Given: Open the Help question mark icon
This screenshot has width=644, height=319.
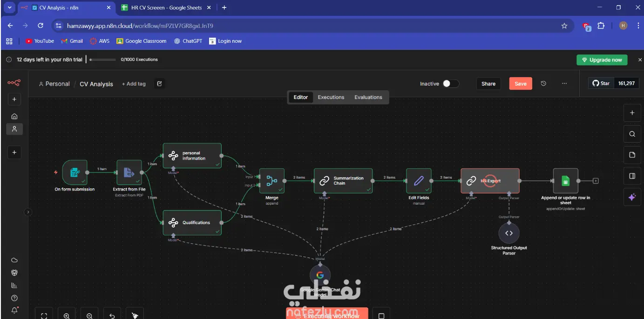Looking at the screenshot, I should pos(14,298).
